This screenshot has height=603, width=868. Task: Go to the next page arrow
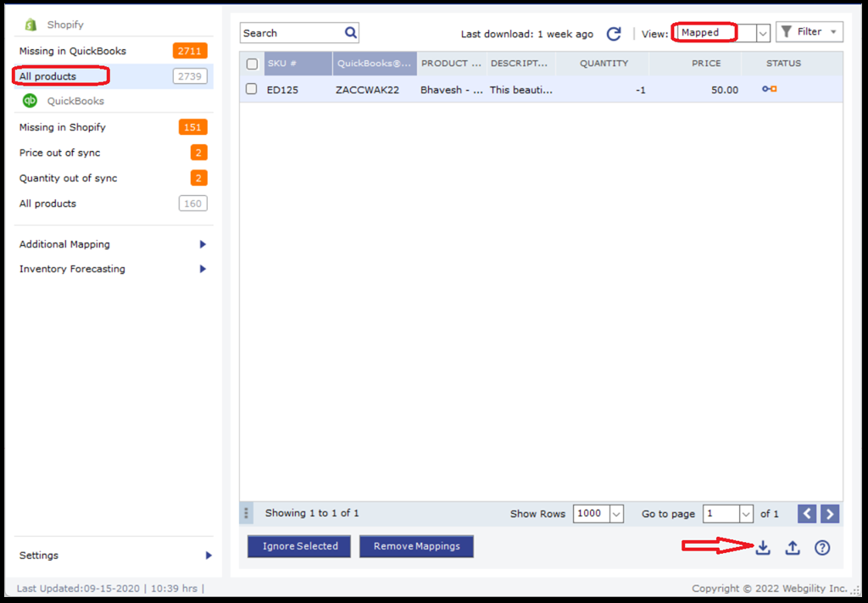point(830,514)
